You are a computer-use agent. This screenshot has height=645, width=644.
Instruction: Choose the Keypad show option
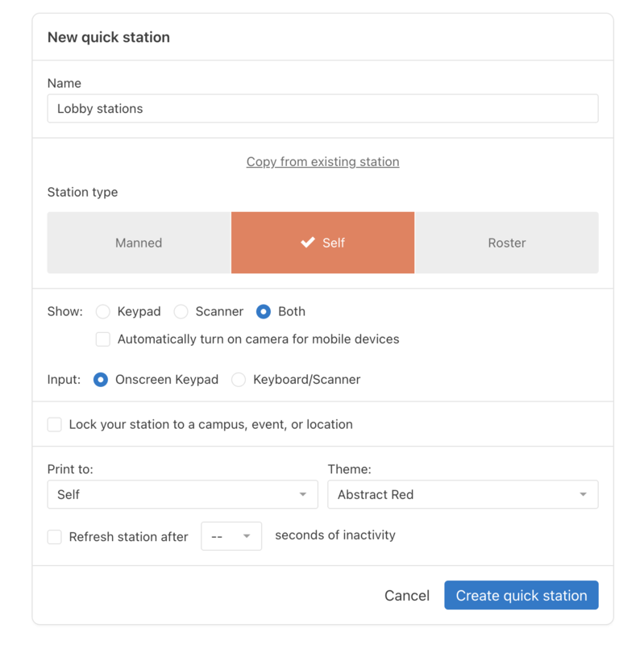[103, 311]
